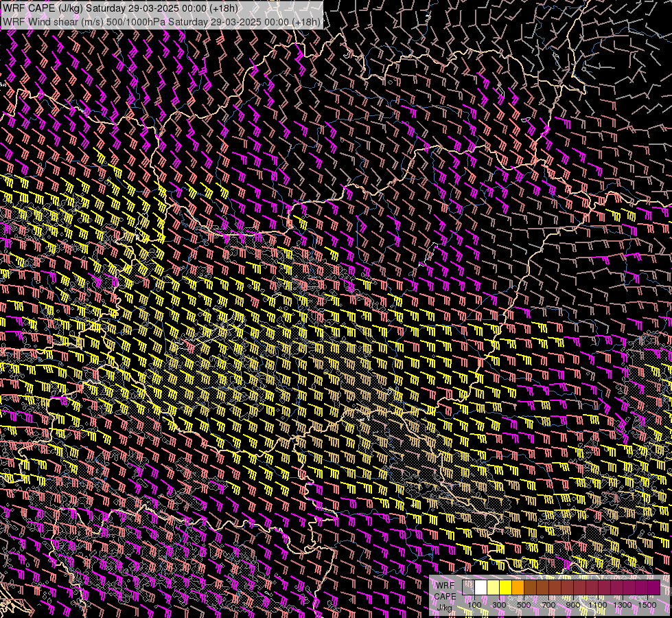Select the last purple legend swatch
The height and width of the screenshot is (618, 672).
(x=654, y=588)
